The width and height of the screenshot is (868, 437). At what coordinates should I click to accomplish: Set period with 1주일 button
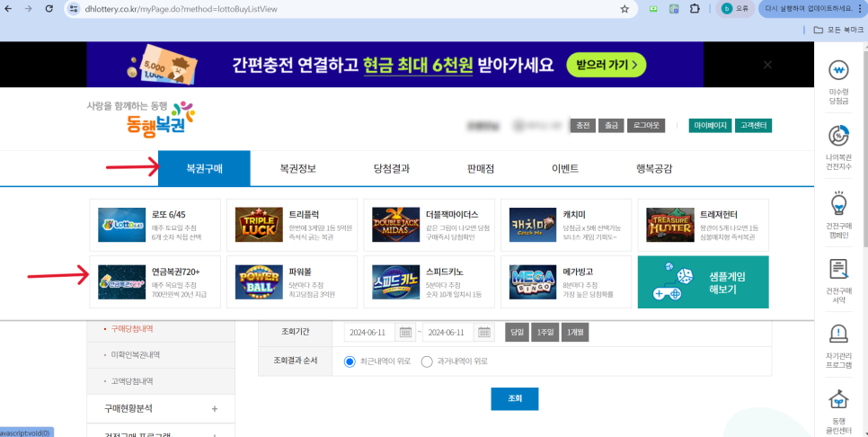[x=545, y=333]
